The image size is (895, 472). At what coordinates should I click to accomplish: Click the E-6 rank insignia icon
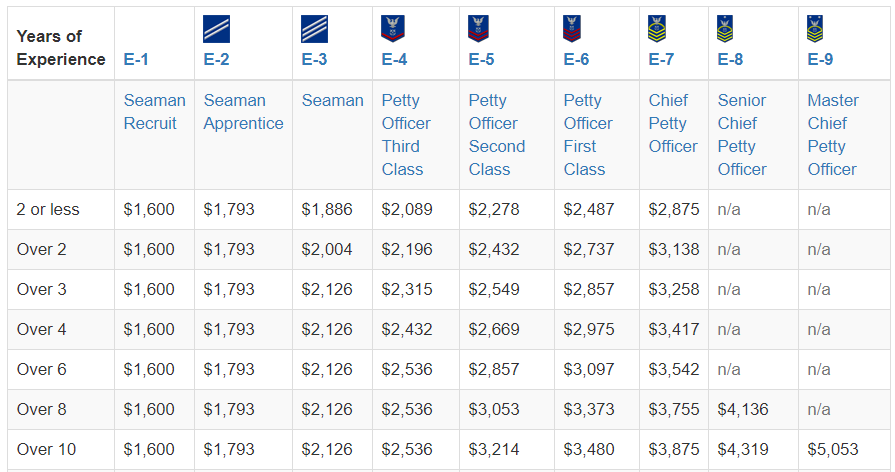(572, 28)
